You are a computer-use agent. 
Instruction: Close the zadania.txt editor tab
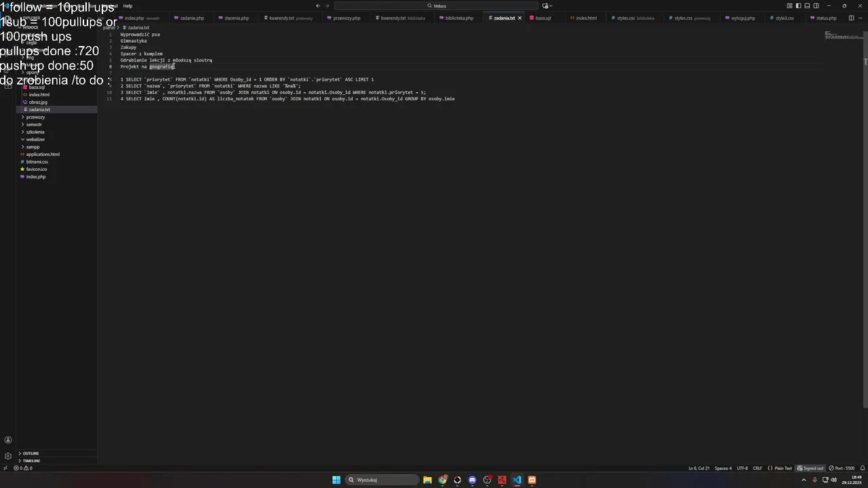coord(520,18)
